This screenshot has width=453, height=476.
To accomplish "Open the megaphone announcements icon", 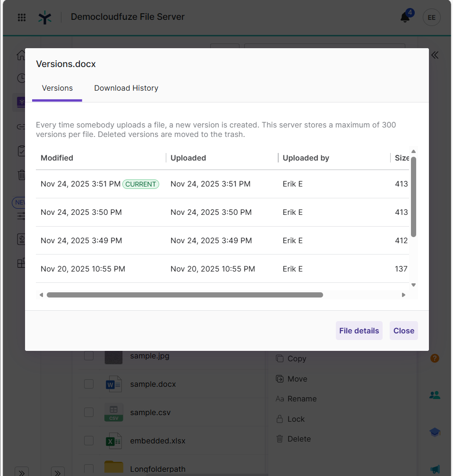I will 435,469.
